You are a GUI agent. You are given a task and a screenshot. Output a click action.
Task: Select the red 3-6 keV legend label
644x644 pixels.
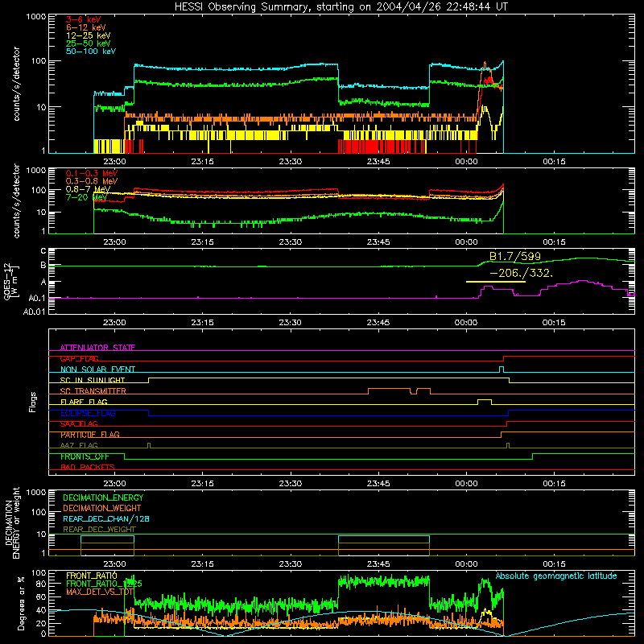[x=84, y=19]
